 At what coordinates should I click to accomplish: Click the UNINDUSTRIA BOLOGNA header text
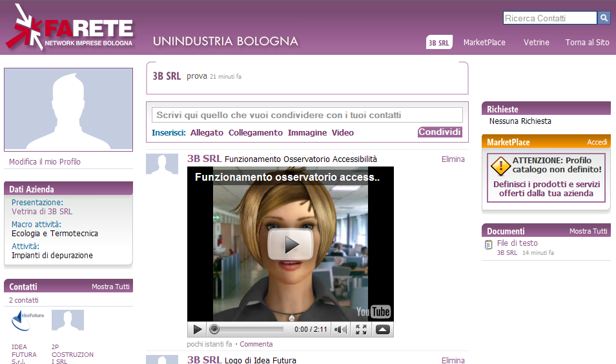tap(225, 41)
